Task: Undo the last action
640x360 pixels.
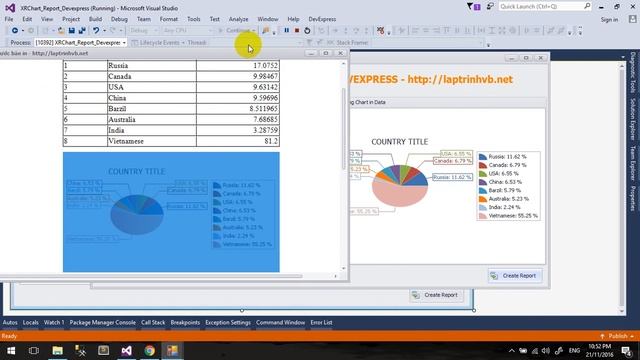Action: [x=96, y=31]
